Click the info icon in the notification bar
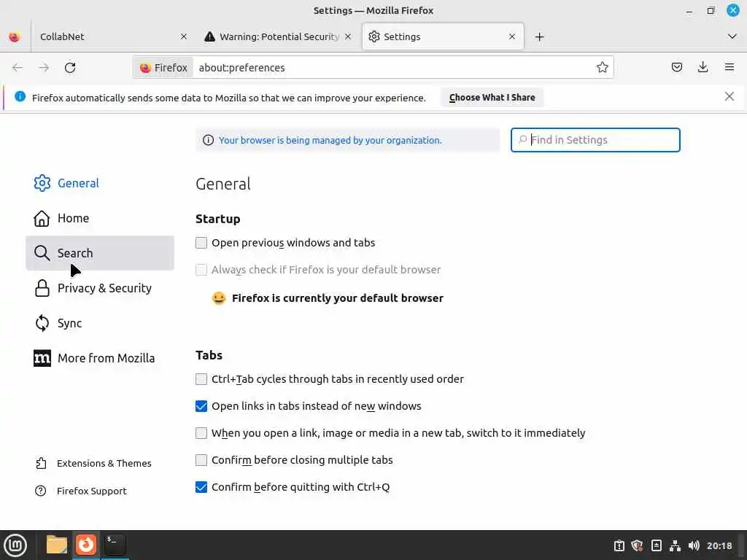This screenshot has height=560, width=747. 20,97
